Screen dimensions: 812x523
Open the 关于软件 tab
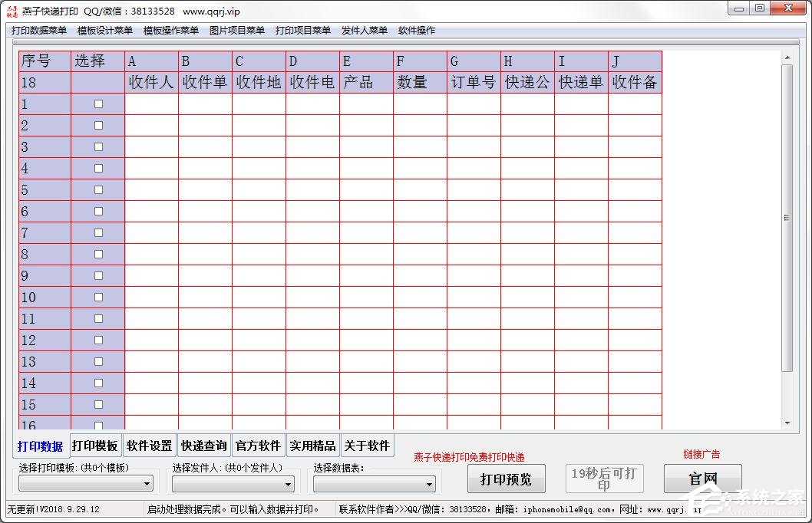367,446
